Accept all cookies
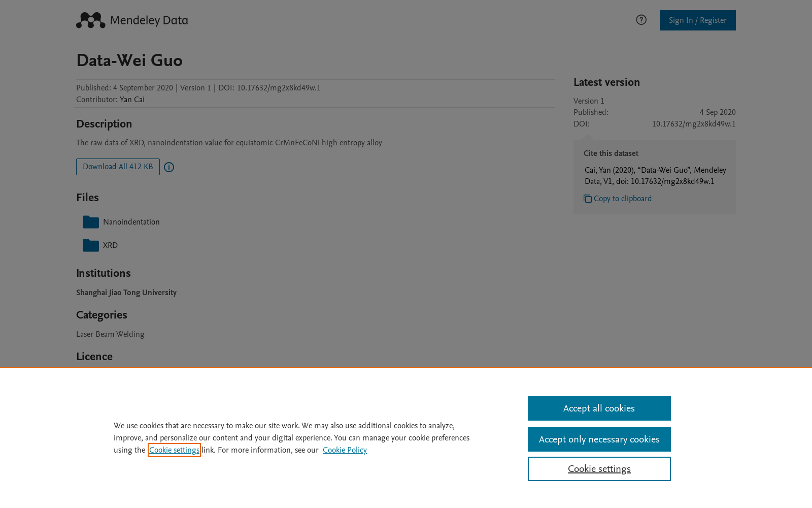 599,408
